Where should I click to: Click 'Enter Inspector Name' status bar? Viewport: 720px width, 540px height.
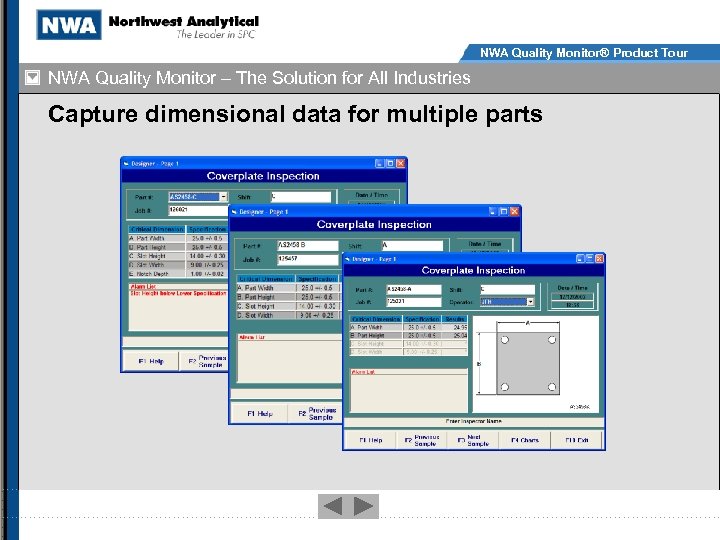[473, 421]
